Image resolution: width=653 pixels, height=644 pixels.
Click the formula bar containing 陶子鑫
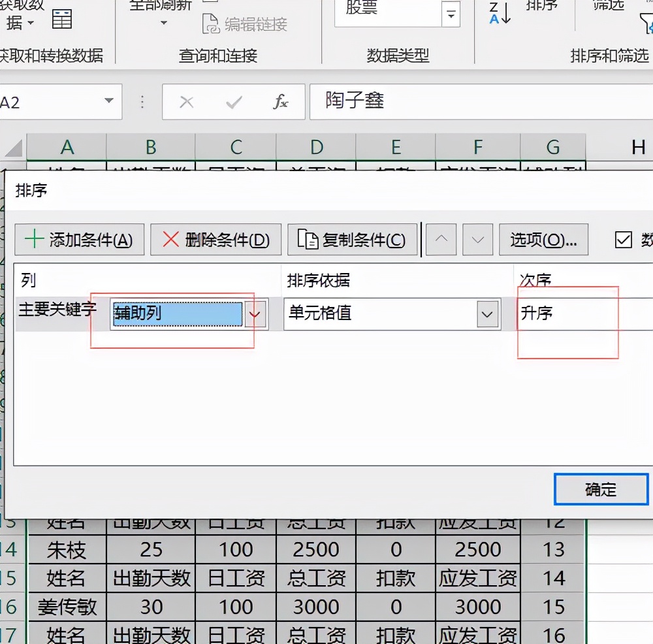(481, 102)
